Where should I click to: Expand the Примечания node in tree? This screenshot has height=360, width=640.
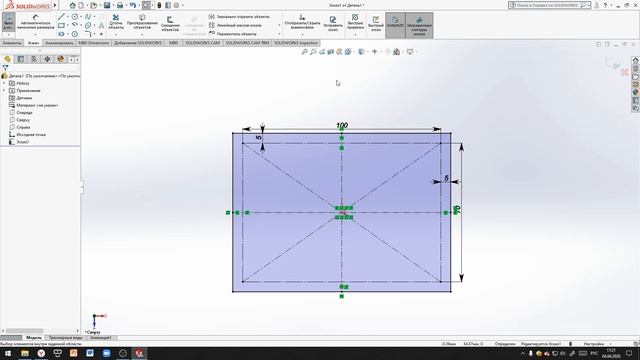coord(4,91)
